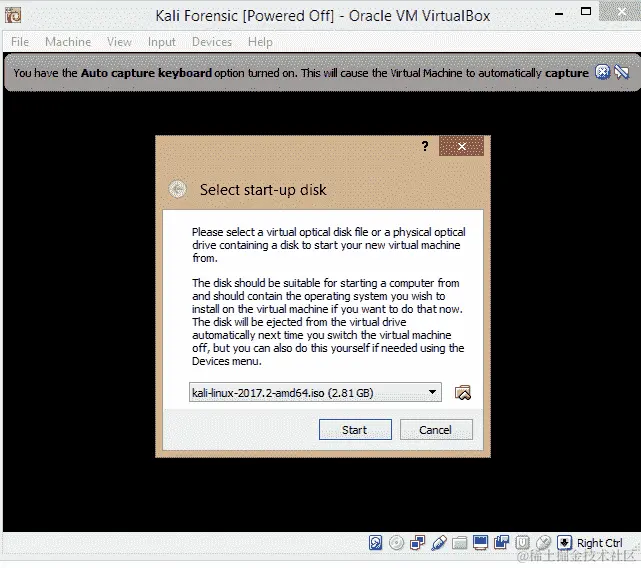The image size is (641, 568).
Task: Click the VirtualBox VM window icon
Action: click(13, 16)
